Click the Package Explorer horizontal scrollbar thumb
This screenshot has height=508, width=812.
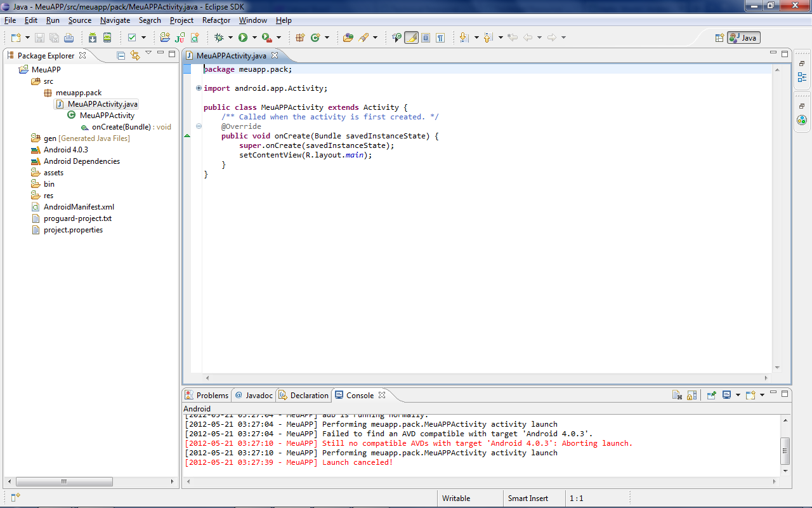click(x=63, y=482)
